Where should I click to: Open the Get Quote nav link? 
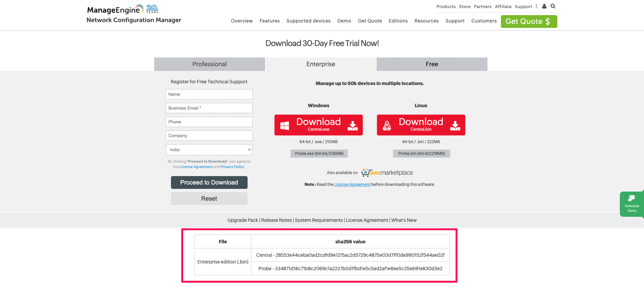click(x=370, y=21)
